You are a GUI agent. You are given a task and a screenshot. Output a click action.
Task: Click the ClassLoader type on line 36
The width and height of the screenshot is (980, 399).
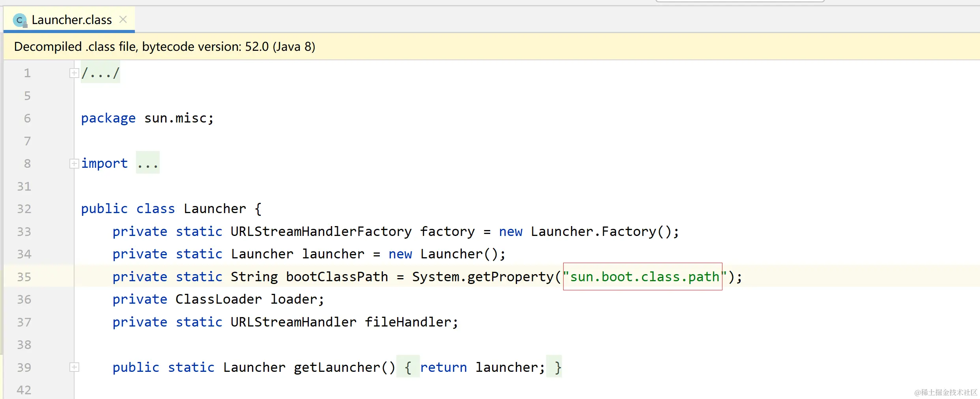pyautogui.click(x=219, y=299)
